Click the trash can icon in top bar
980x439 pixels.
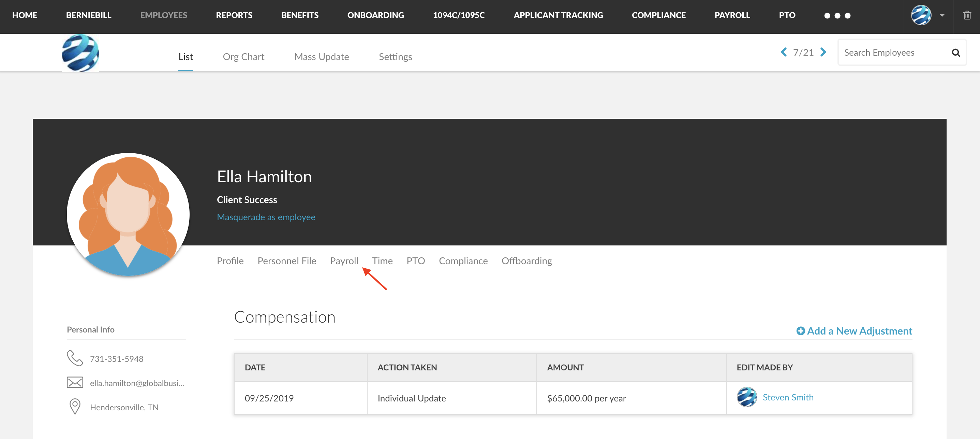[x=967, y=15]
